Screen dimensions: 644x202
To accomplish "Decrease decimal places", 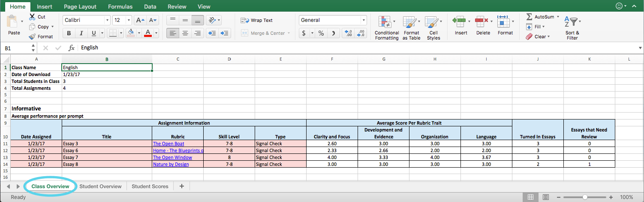I will point(361,33).
